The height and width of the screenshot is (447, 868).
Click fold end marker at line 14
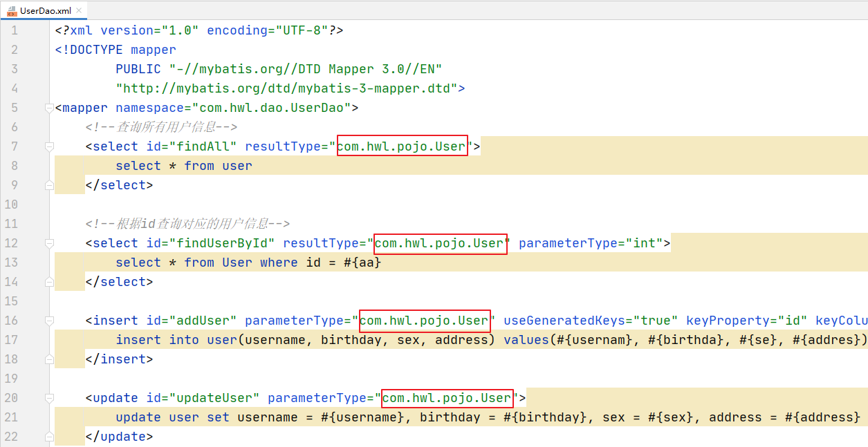pyautogui.click(x=48, y=282)
